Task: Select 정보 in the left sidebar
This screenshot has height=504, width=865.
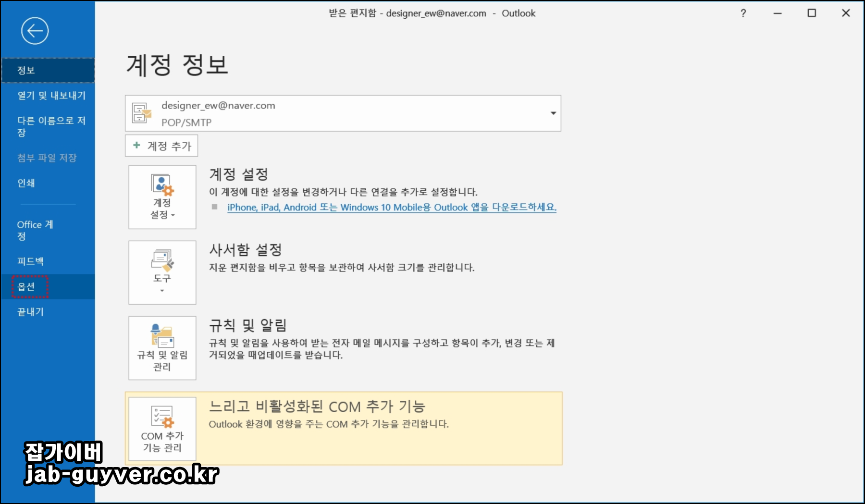Action: 48,70
